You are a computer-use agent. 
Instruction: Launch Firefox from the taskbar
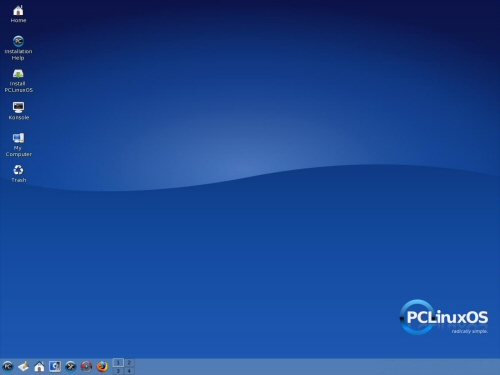coord(102,367)
